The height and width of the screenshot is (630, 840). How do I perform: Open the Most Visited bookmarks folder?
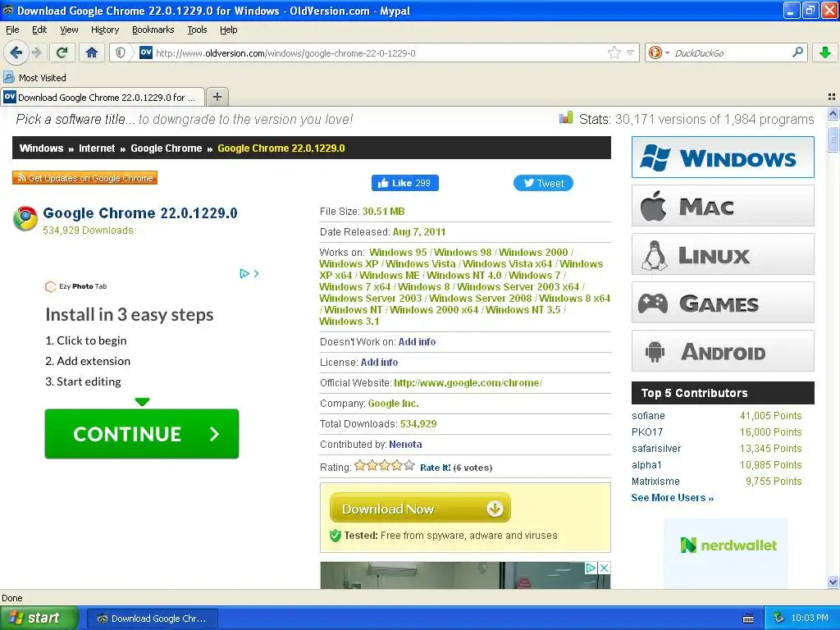[x=35, y=78]
